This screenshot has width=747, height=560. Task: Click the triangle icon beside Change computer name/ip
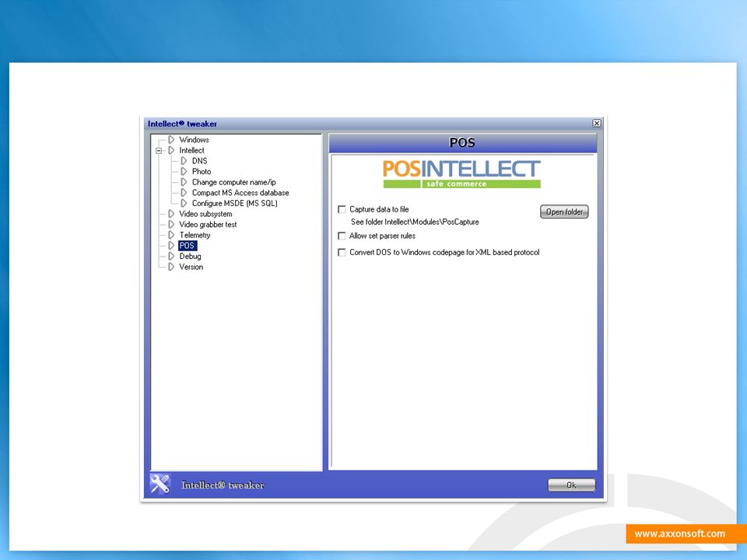pos(184,182)
